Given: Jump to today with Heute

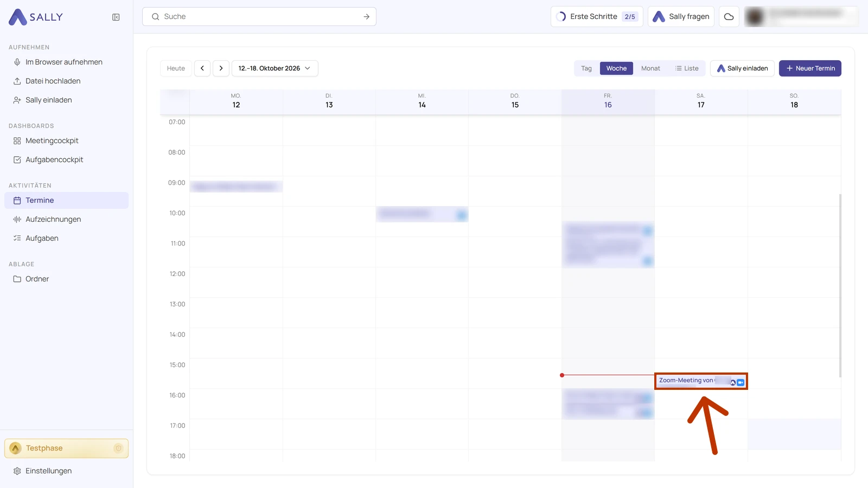Looking at the screenshot, I should coord(176,68).
